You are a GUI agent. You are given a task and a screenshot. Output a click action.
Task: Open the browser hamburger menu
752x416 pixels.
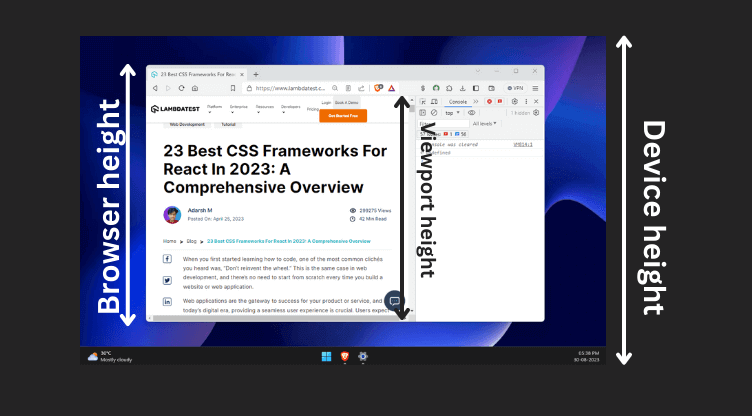tap(535, 88)
